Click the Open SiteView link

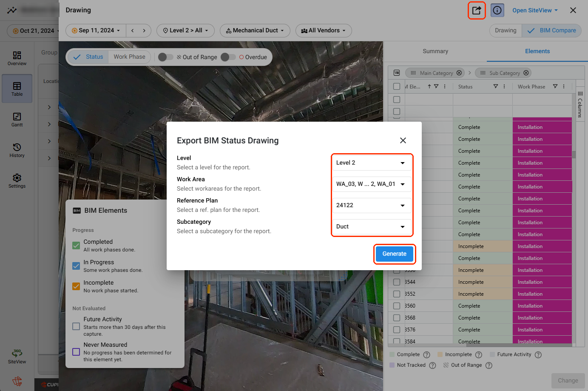point(535,10)
